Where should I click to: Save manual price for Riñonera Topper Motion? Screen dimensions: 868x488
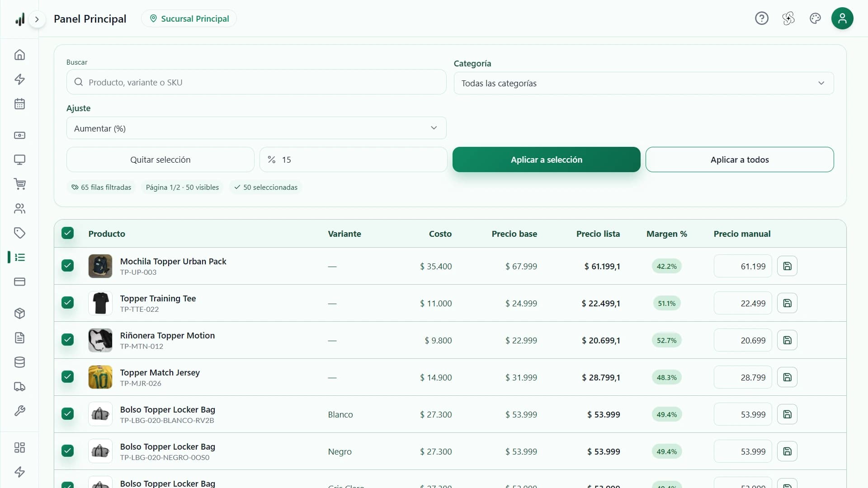(x=787, y=340)
